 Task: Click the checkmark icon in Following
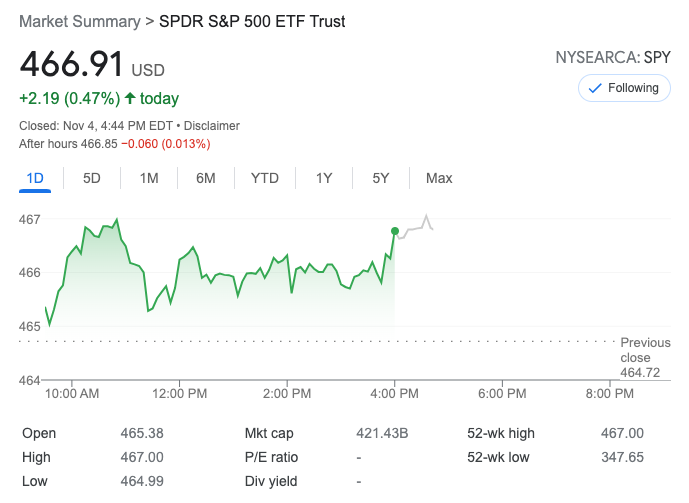pyautogui.click(x=595, y=88)
